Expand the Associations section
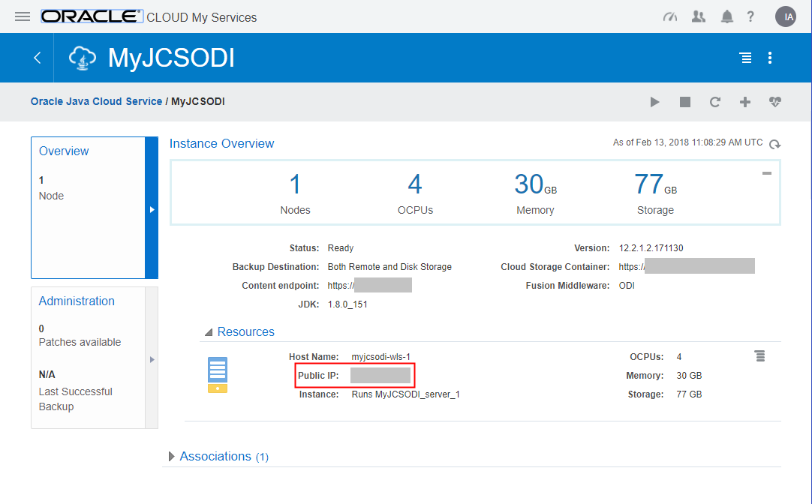The width and height of the screenshot is (812, 504). pyautogui.click(x=171, y=456)
